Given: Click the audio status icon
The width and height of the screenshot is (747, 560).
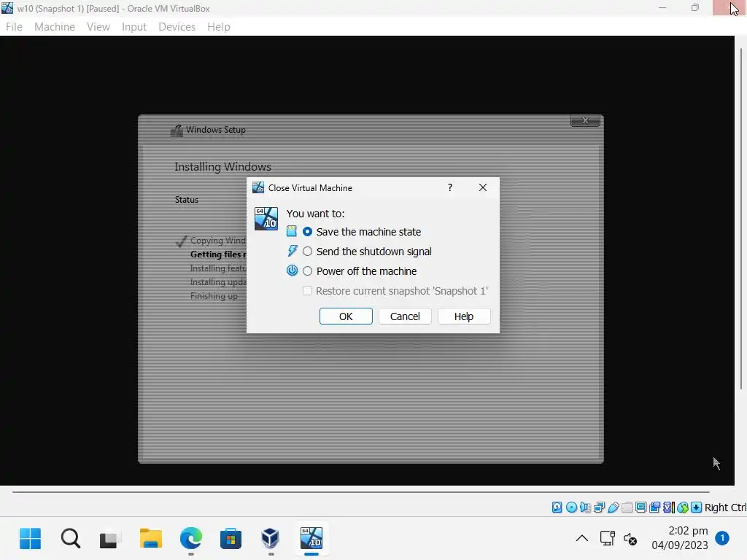Looking at the screenshot, I should 585,507.
